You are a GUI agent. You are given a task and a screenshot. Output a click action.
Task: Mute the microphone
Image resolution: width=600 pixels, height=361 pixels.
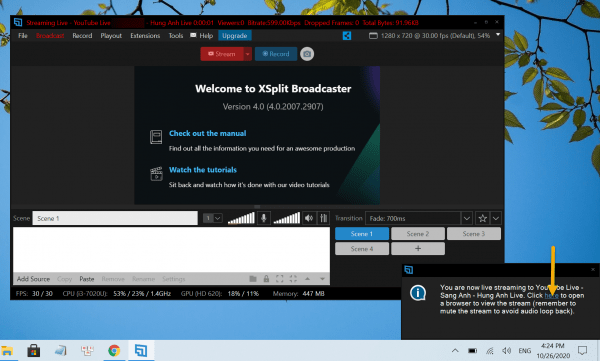point(263,218)
